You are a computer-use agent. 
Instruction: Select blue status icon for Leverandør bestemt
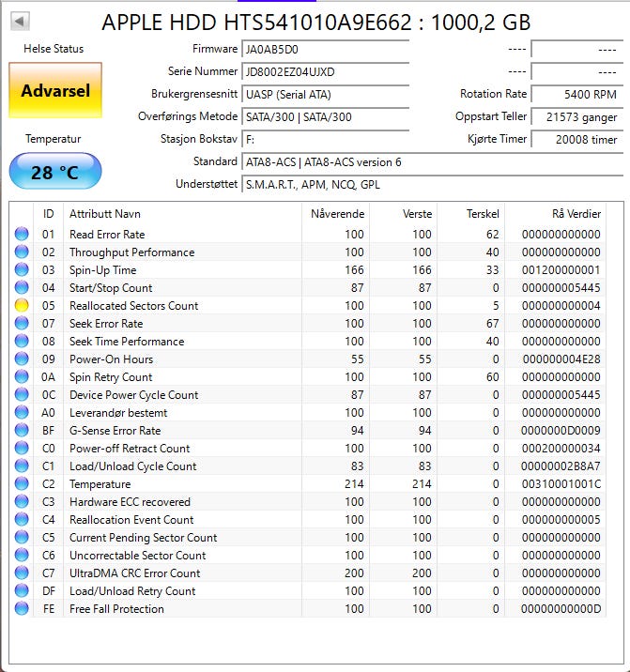[22, 412]
